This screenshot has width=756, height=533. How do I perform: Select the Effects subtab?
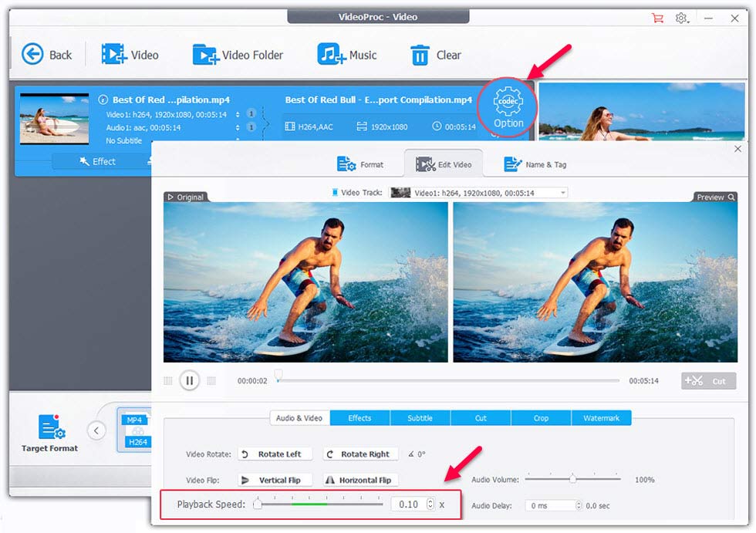tap(359, 418)
